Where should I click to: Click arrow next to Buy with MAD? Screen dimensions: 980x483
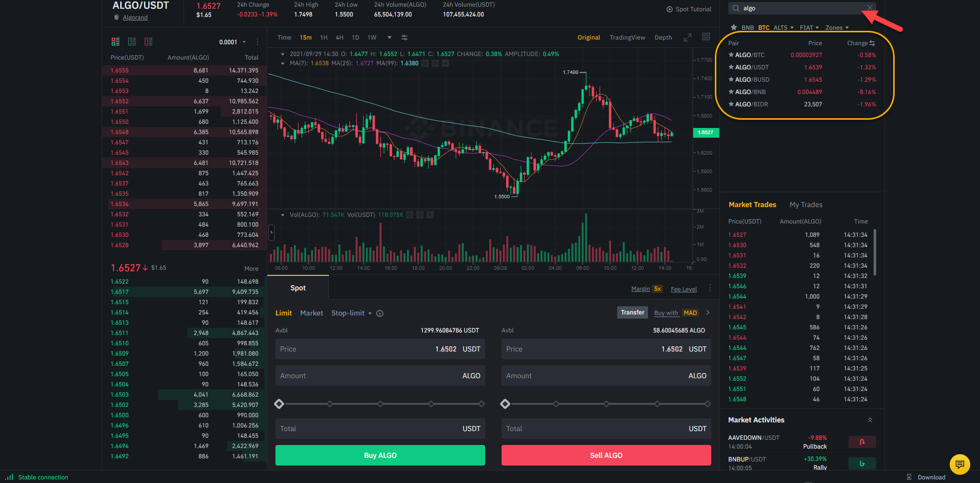click(x=708, y=312)
